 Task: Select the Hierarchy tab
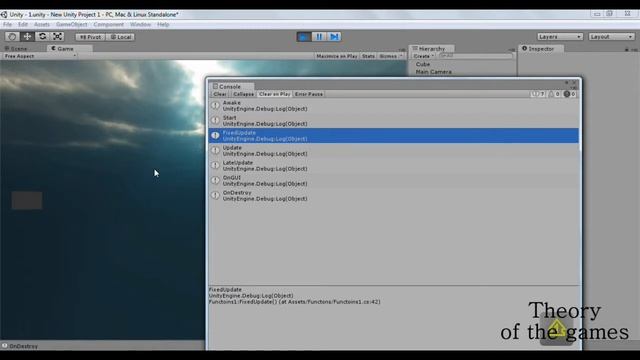point(431,49)
